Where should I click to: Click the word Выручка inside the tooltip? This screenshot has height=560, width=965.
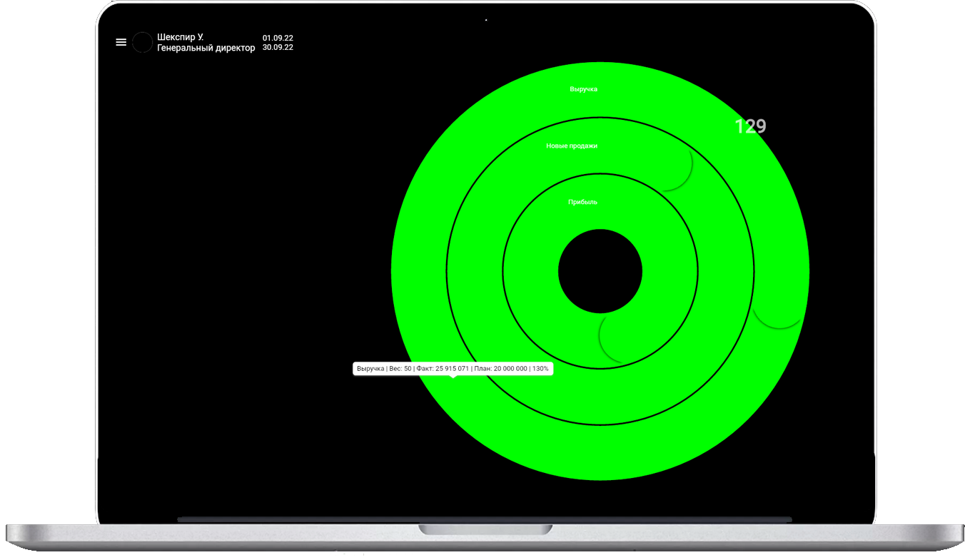point(370,369)
